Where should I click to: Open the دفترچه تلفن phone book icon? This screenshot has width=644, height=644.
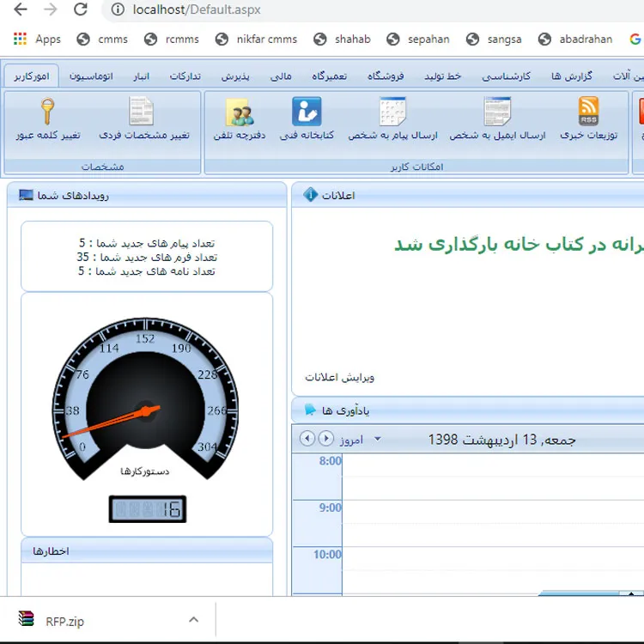[240, 112]
